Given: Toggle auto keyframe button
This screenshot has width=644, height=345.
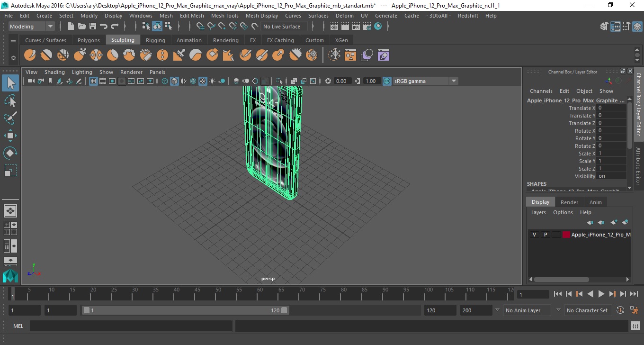Looking at the screenshot, I should pos(620,310).
